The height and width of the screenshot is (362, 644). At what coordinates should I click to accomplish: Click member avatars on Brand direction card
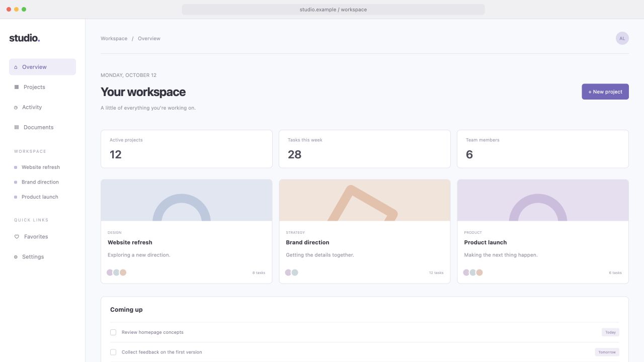(x=291, y=273)
